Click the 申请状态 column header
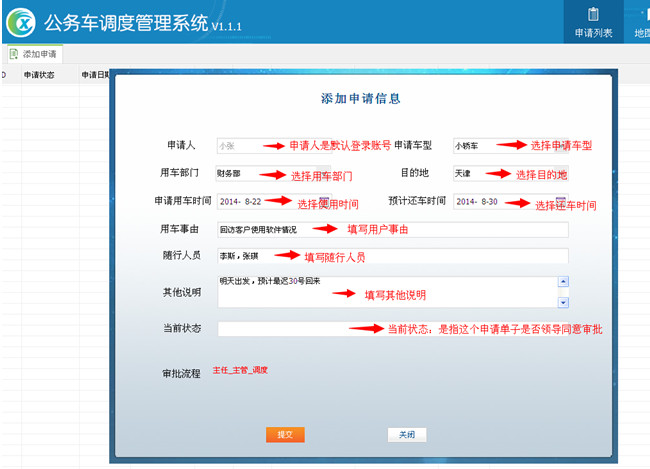This screenshot has width=650, height=469. (x=40, y=74)
